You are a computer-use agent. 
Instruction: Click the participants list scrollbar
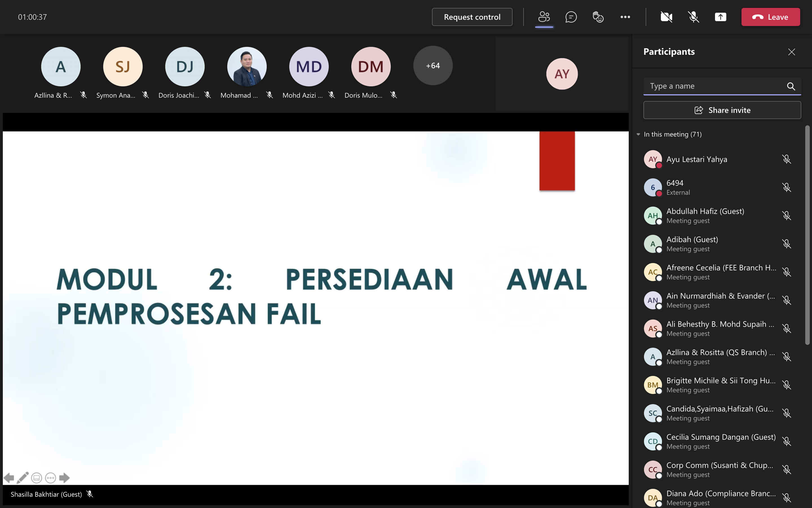tap(807, 235)
